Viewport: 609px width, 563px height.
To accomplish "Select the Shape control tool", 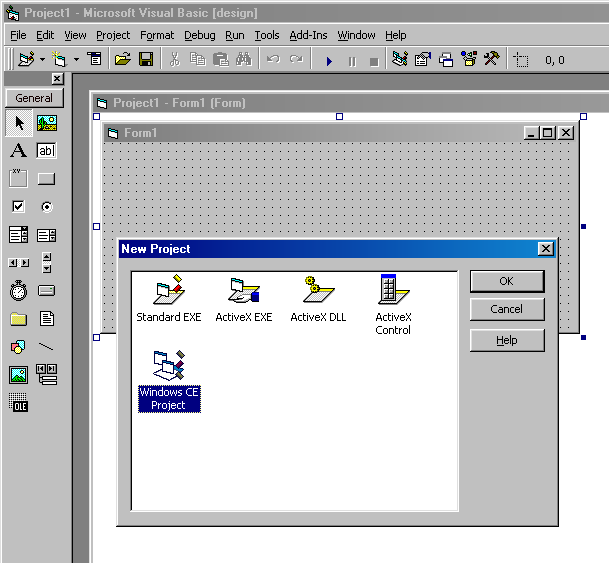I will point(18,347).
